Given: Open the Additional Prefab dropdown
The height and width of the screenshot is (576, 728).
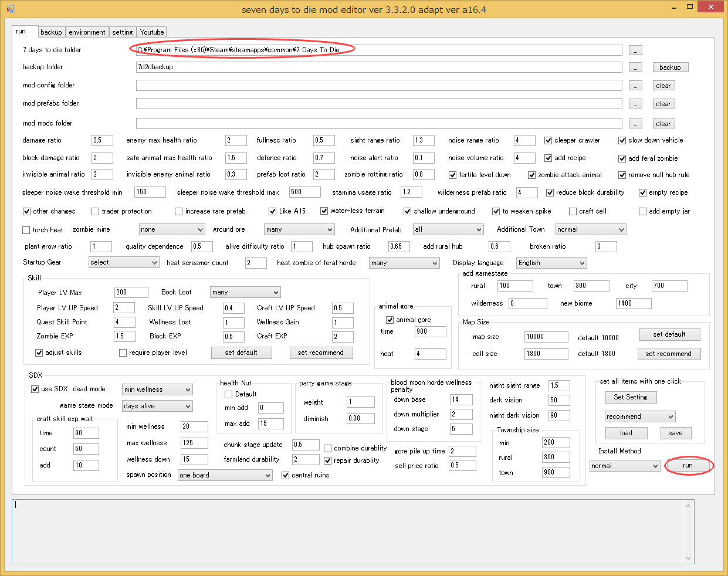Looking at the screenshot, I should [x=448, y=229].
